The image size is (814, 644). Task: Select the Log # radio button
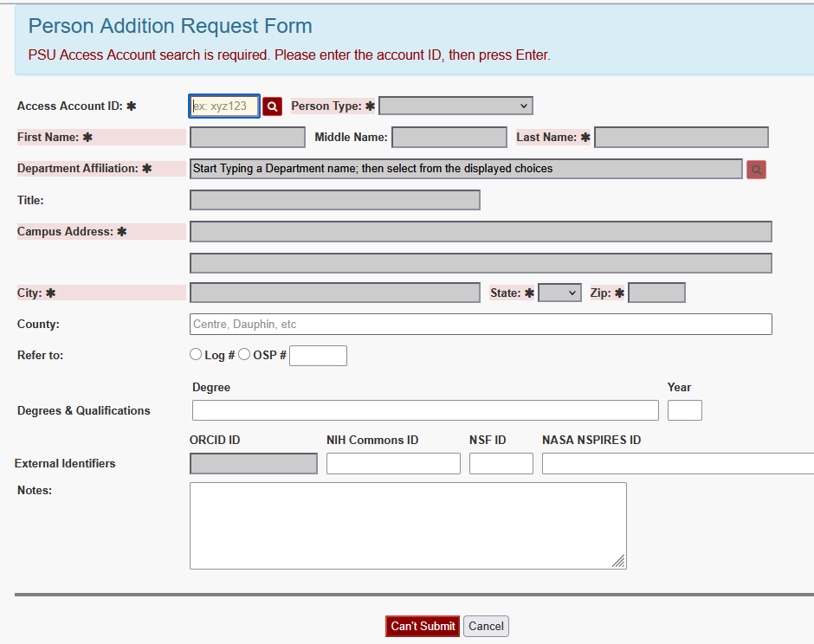pos(196,353)
